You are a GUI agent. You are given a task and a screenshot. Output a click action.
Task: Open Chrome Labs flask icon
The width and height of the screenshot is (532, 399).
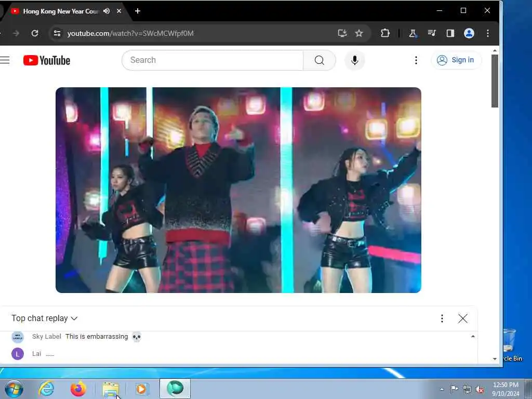pyautogui.click(x=413, y=33)
